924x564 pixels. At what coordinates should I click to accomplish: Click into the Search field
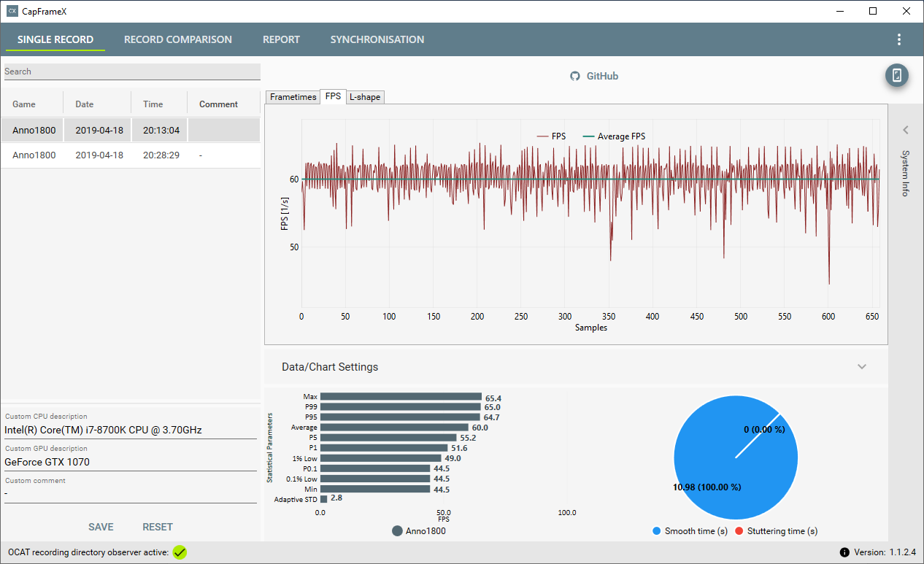(132, 72)
